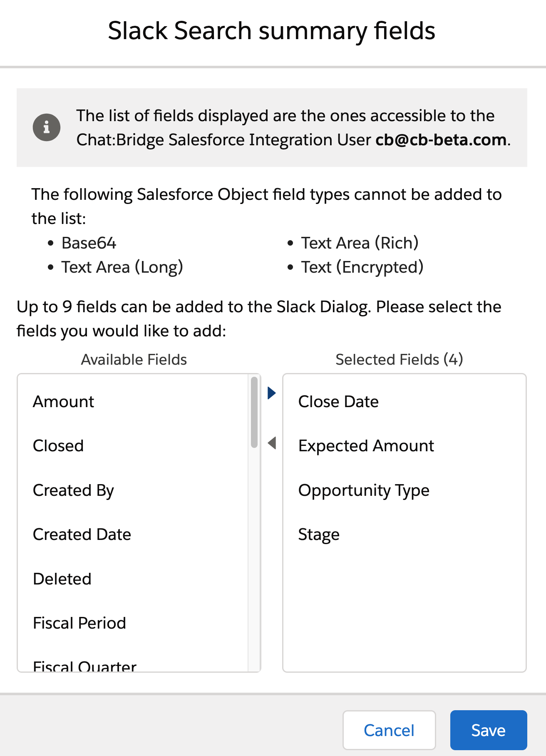Choose Fiscal Period from available list
The width and height of the screenshot is (546, 756).
79,623
